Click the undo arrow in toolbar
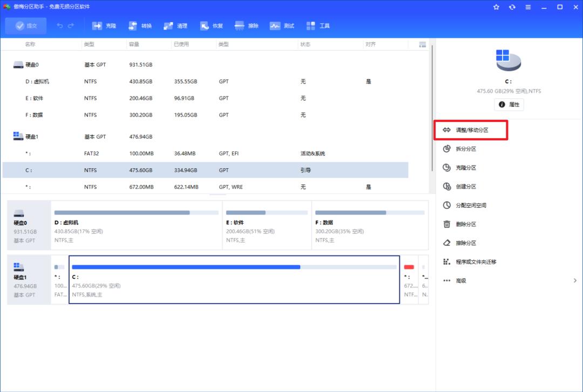The width and height of the screenshot is (583, 392). coord(59,26)
